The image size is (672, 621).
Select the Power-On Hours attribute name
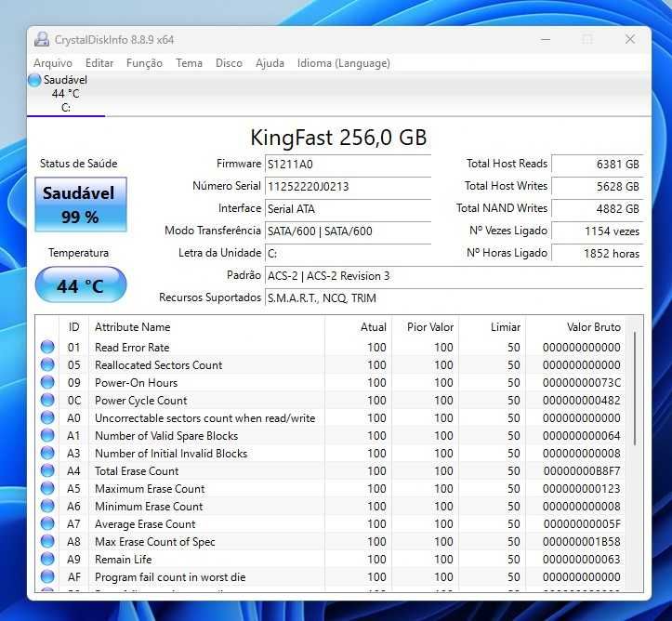[137, 382]
